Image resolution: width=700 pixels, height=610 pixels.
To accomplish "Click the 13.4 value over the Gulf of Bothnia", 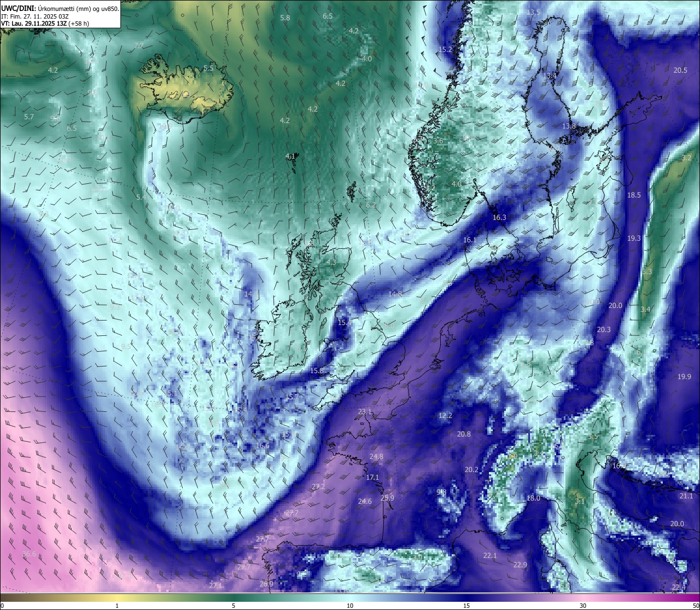I will point(550,75).
